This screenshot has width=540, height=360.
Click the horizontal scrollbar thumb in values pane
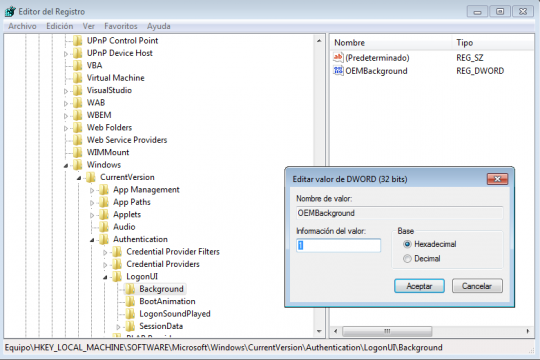(387, 331)
